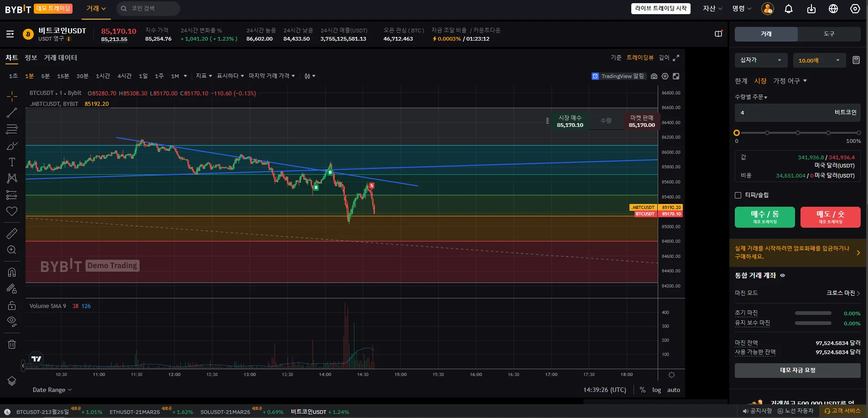This screenshot has height=418, width=868.
Task: Select the 1시간 timeframe
Action: tap(103, 76)
